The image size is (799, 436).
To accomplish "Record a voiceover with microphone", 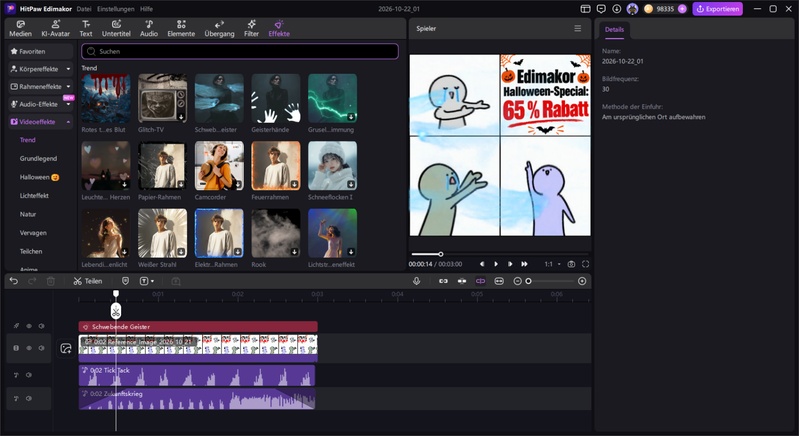I will [416, 281].
